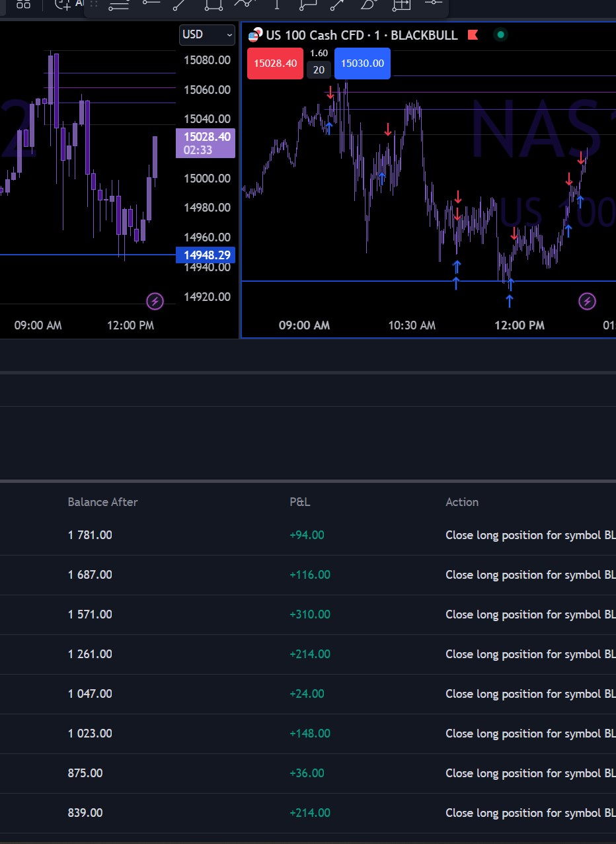616x844 pixels.
Task: Select the row with +310.00 P&L
Action: (309, 614)
